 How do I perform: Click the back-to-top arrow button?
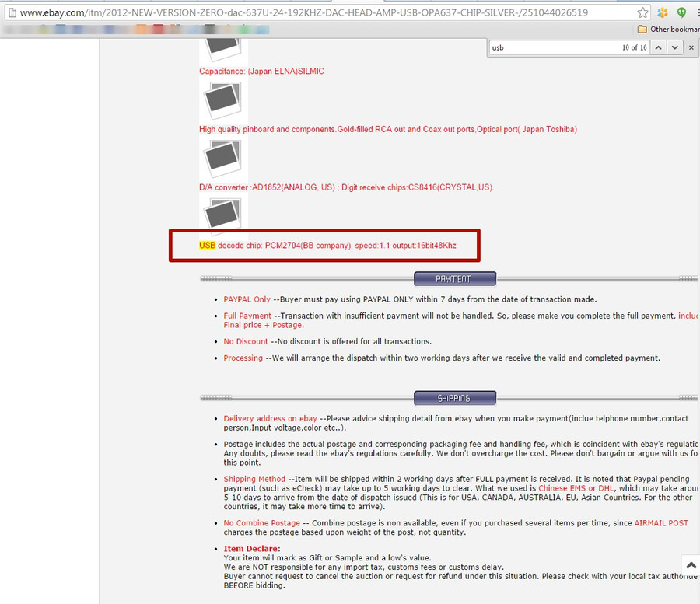point(691,566)
